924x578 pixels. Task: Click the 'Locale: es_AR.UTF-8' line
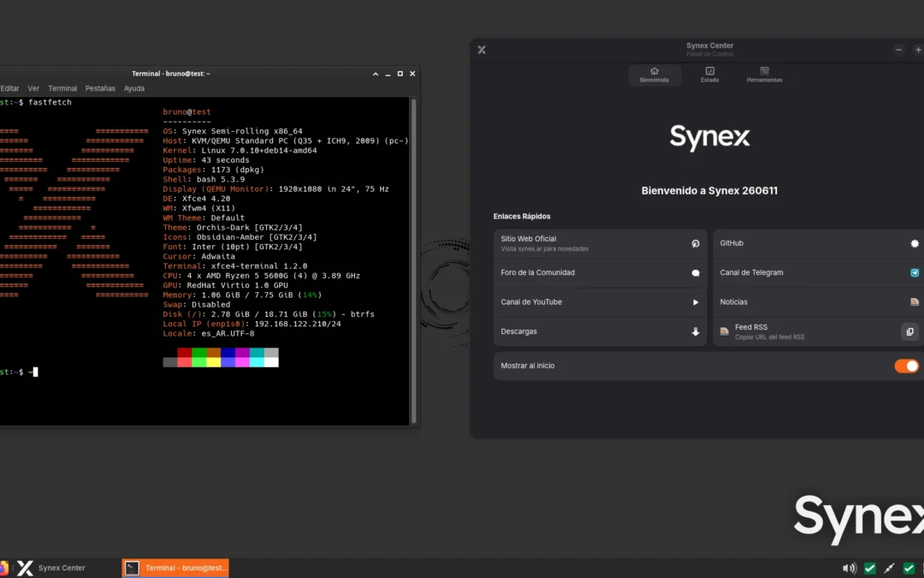pyautogui.click(x=209, y=334)
